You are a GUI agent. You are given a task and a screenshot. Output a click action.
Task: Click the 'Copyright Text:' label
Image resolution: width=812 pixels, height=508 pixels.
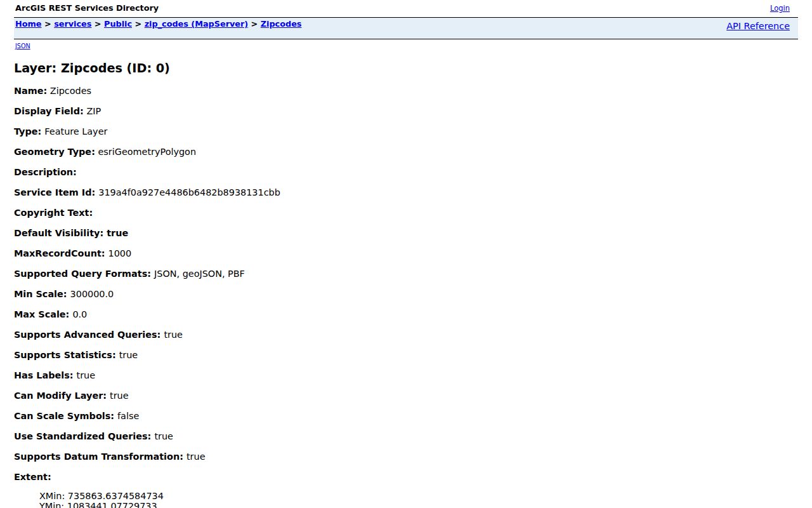(53, 213)
